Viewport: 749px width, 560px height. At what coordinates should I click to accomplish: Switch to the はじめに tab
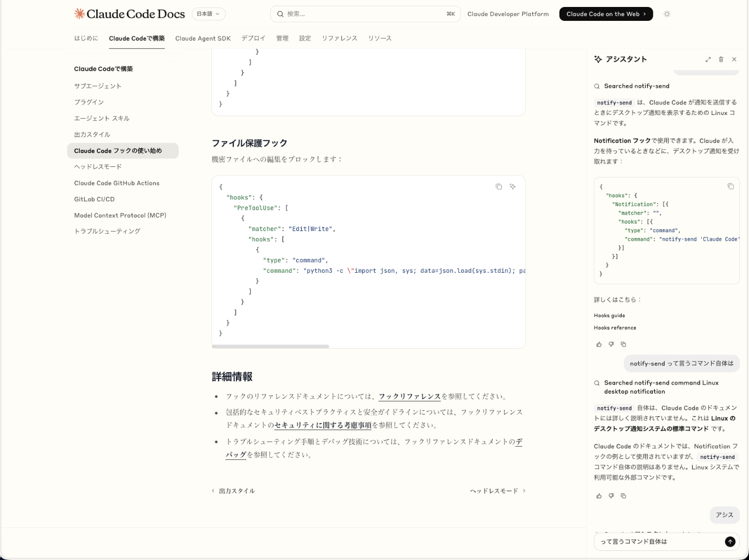pos(86,39)
